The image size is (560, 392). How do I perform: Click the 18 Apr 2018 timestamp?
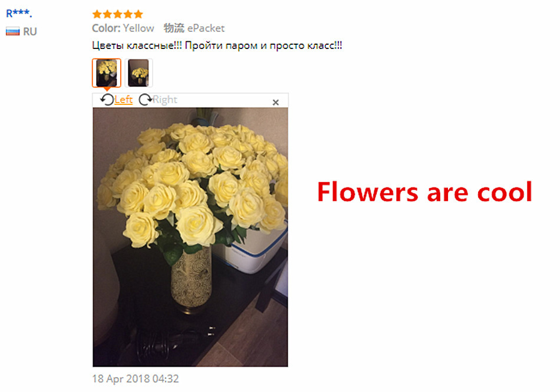point(136,379)
